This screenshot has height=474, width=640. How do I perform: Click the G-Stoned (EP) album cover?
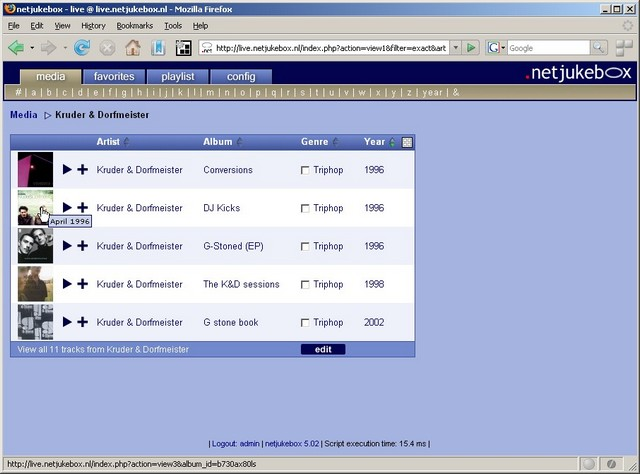(x=36, y=246)
